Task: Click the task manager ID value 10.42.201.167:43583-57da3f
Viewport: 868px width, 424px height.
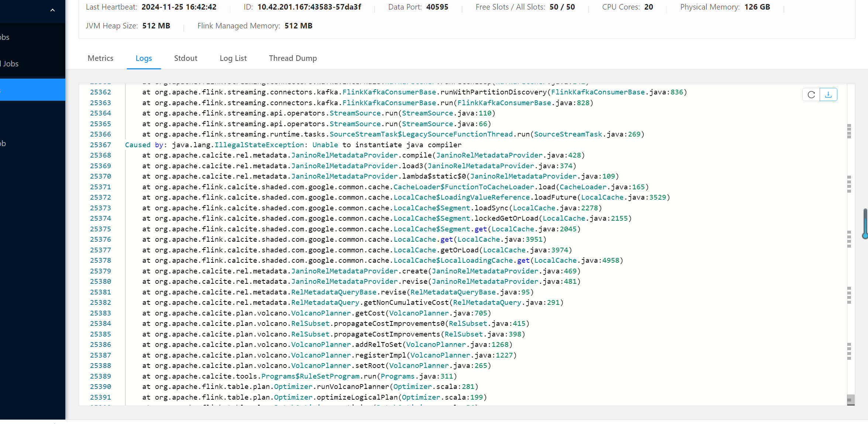Action: pyautogui.click(x=309, y=7)
